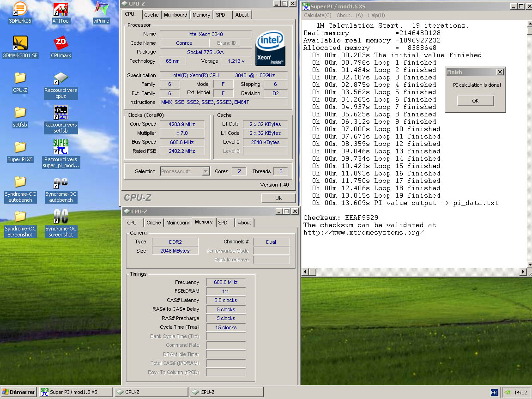Click Super PI horizontal scrollbar left arrow
This screenshot has height=399, width=532.
tap(305, 272)
